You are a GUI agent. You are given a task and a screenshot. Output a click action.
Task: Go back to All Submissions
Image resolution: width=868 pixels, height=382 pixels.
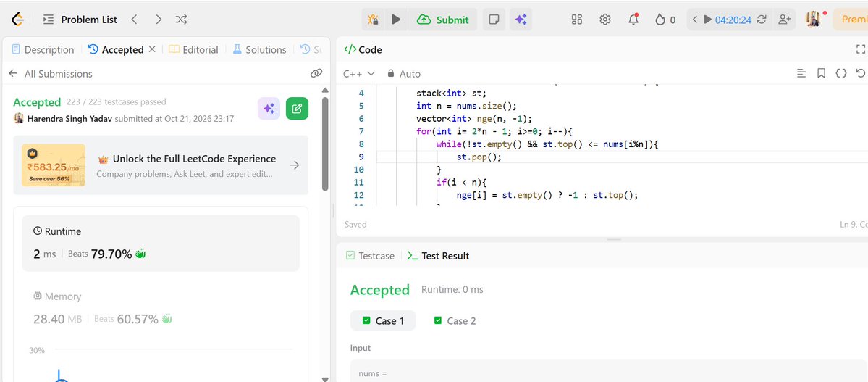[51, 74]
